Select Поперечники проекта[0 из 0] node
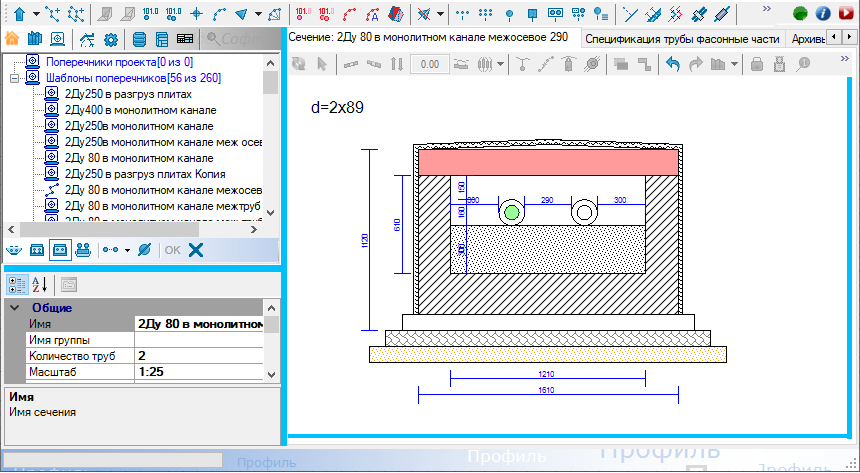 120,63
